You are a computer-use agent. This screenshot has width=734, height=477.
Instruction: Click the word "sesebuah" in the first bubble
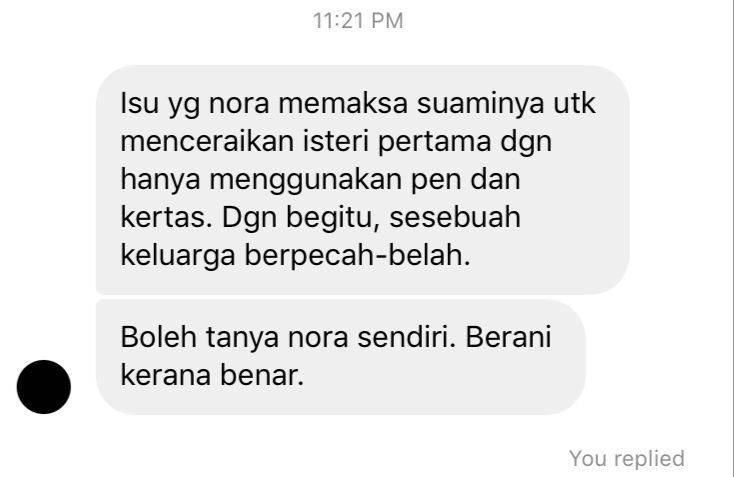click(x=455, y=218)
